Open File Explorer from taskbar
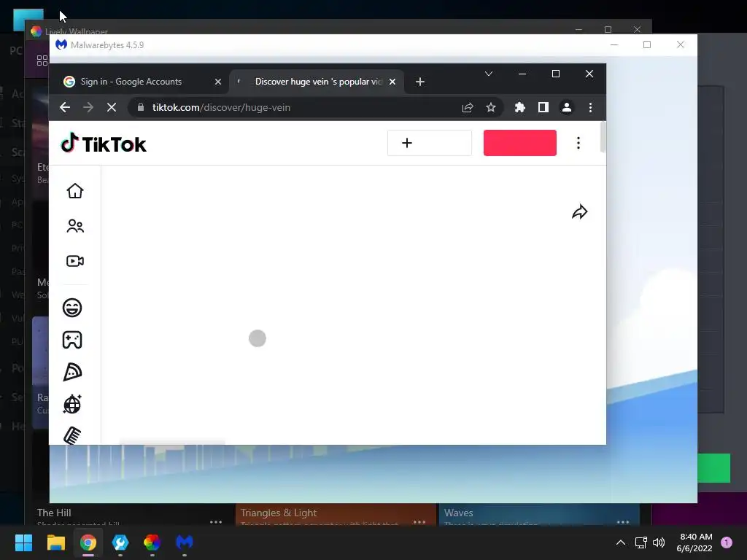Image resolution: width=747 pixels, height=560 pixels. (55, 542)
